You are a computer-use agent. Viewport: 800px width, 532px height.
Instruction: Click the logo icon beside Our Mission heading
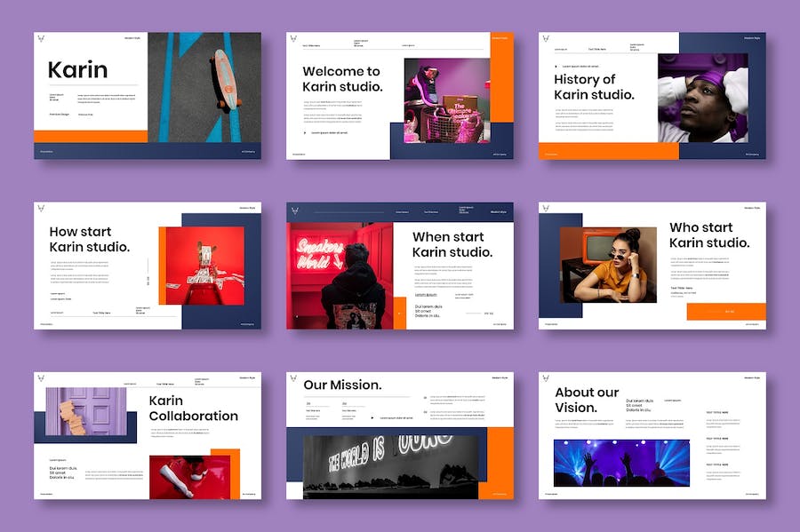coord(293,378)
